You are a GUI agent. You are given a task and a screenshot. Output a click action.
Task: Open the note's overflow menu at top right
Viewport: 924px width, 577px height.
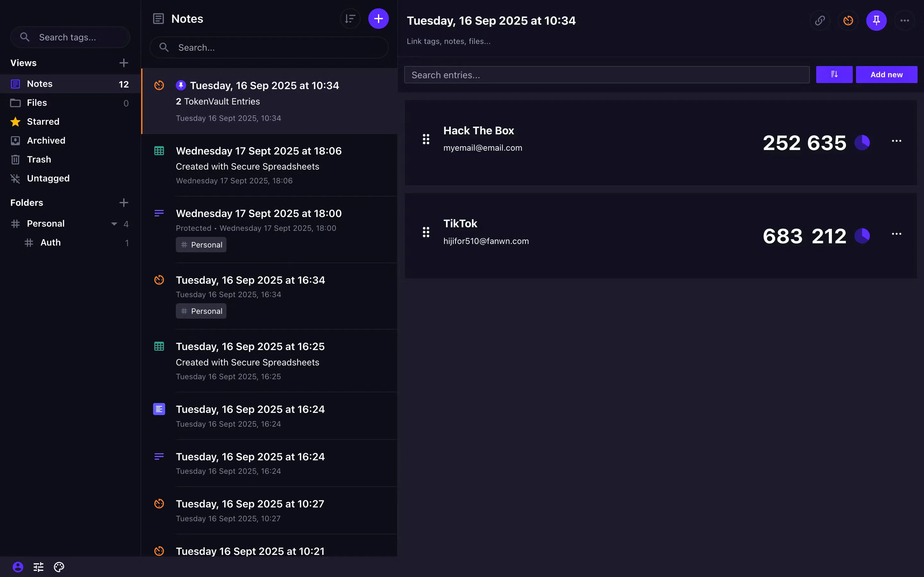point(904,21)
